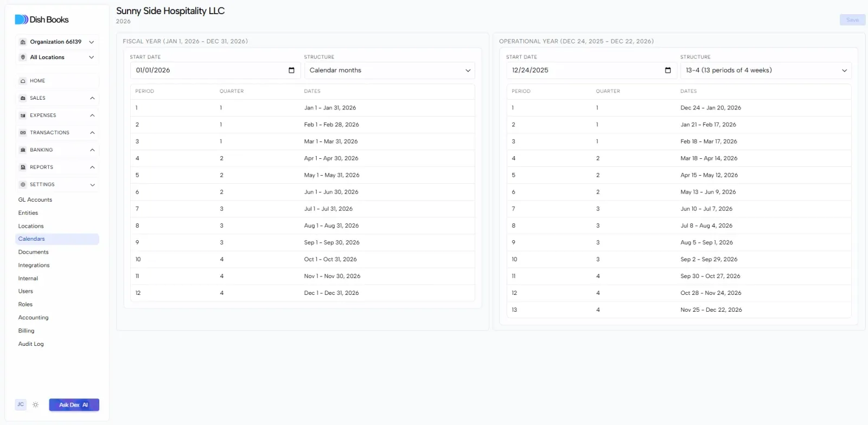Expand the Sales menu chevron
The image size is (868, 425).
click(92, 98)
